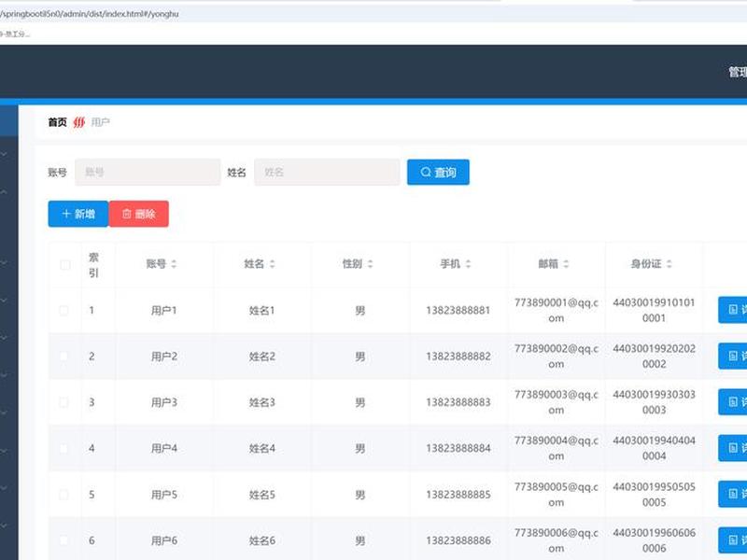Check the checkbox for row 用户5
This screenshot has height=560, width=747.
point(63,495)
